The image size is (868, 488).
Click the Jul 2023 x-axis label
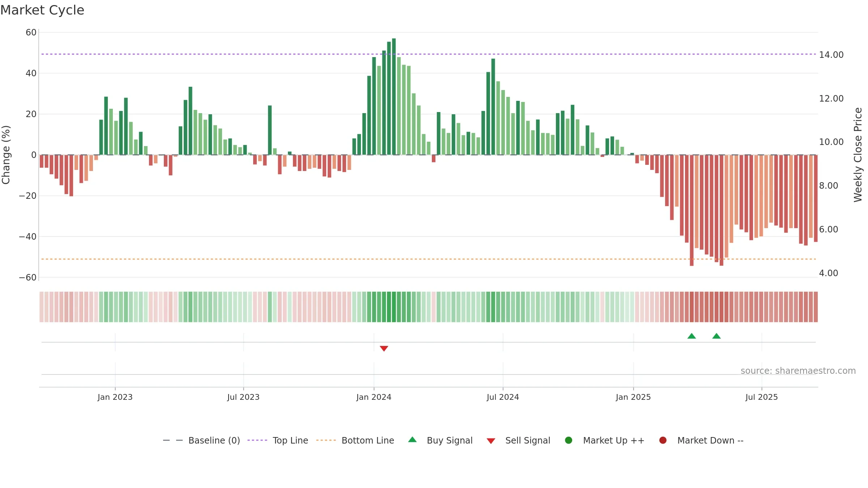point(243,397)
